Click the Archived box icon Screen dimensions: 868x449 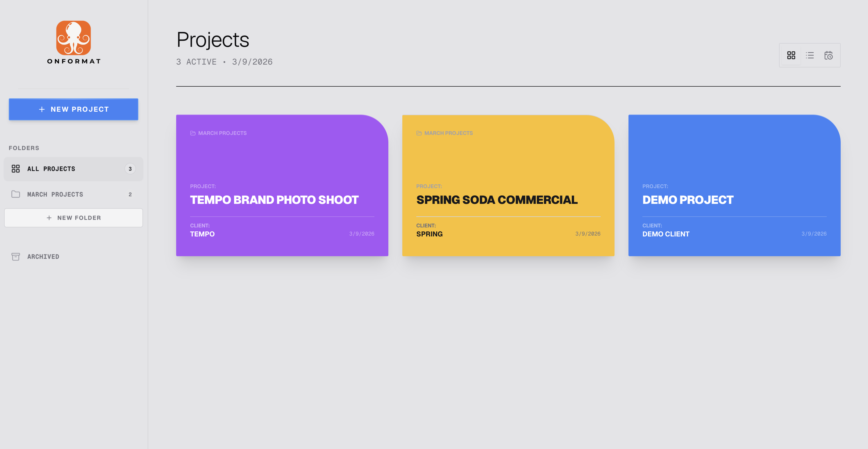pyautogui.click(x=15, y=256)
